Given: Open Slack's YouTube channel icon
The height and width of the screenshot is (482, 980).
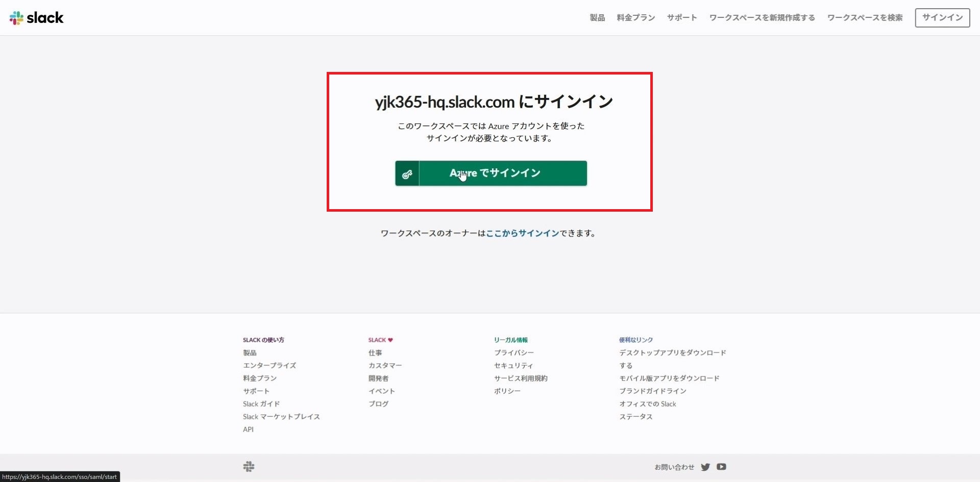Looking at the screenshot, I should pyautogui.click(x=721, y=467).
